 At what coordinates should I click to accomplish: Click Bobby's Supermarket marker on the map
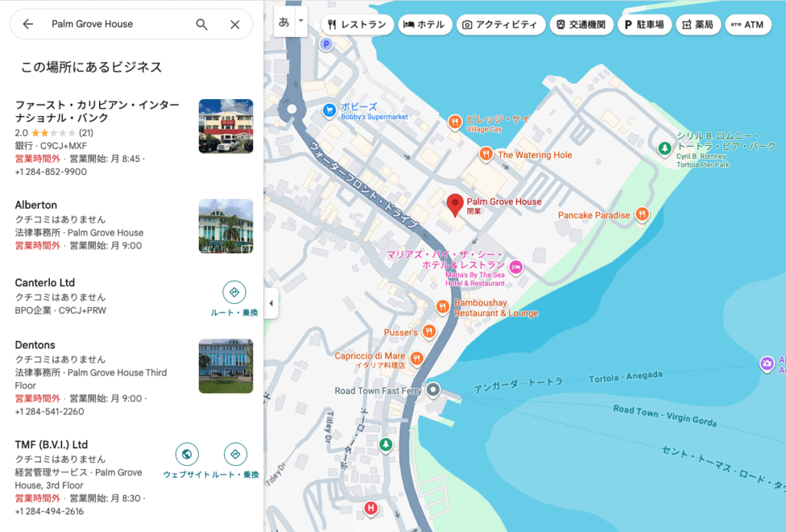click(328, 111)
